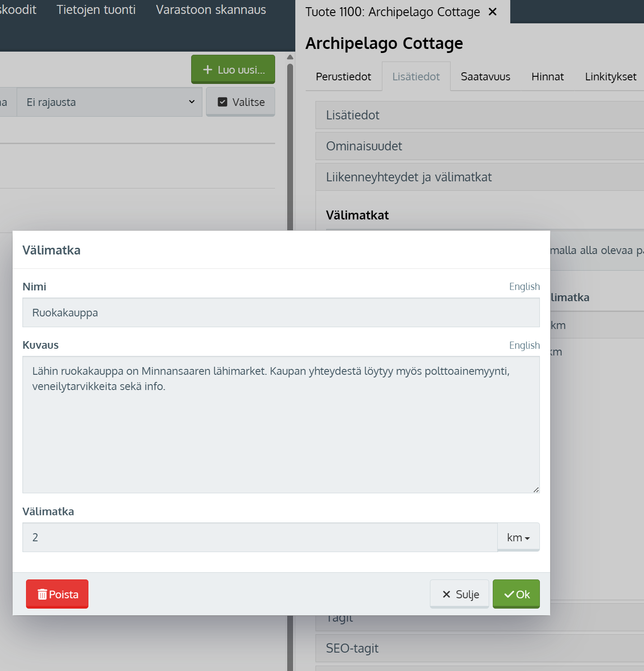The image size is (644, 671).
Task: Click the trash icon in Poista button
Action: pos(42,594)
